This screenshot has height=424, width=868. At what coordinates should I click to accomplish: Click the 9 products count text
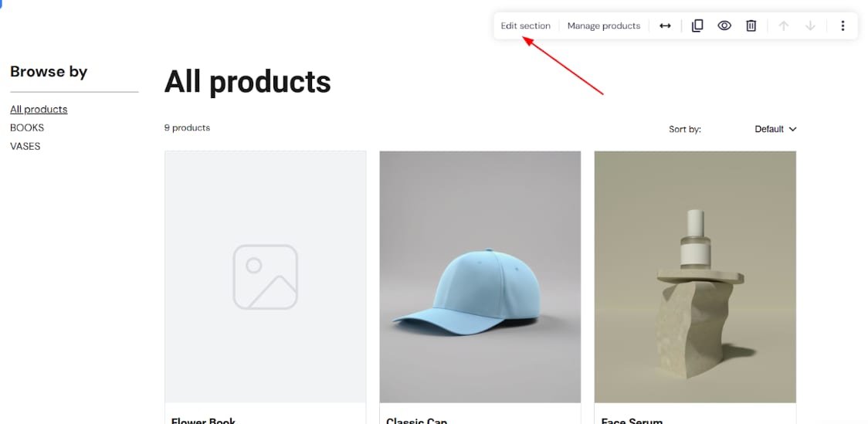[187, 127]
